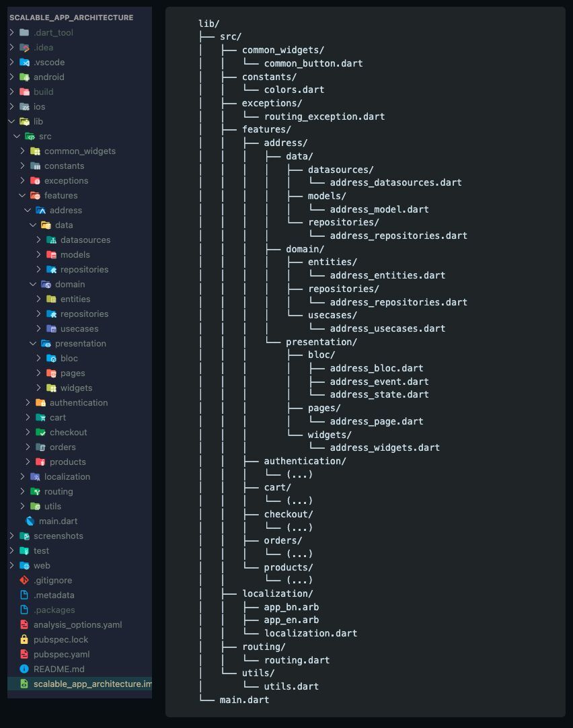573x728 pixels.
Task: Click the Dart icon beside main.dart
Action: pos(30,521)
